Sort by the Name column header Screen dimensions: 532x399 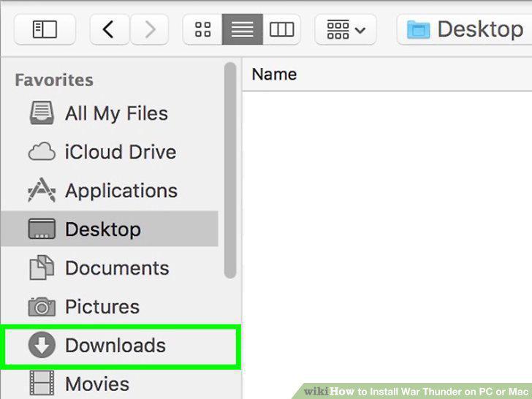[274, 75]
